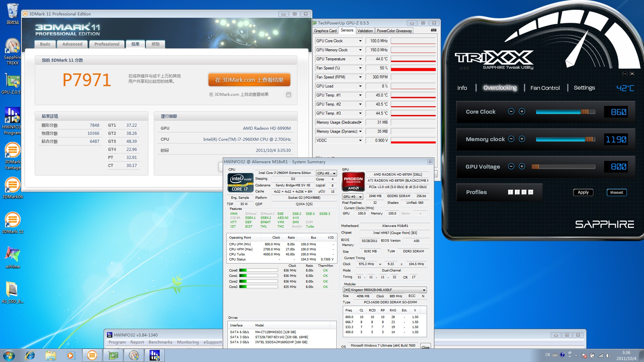Open the 3DMark06 desktop shortcut
The width and height of the screenshot is (644, 362).
(x=12, y=188)
